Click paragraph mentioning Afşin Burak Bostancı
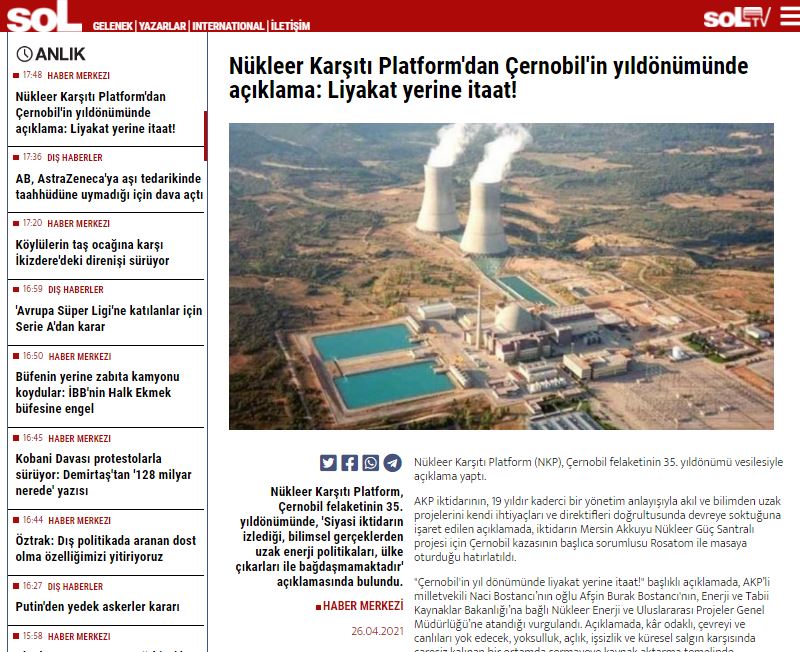Screen dimensions: 800x652 [592, 616]
